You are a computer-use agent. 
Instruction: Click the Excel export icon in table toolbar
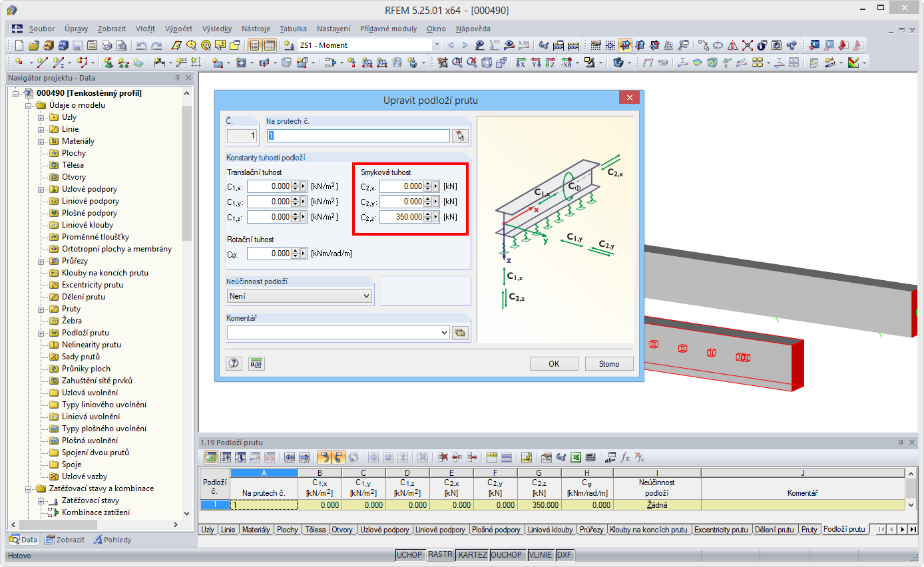[576, 457]
